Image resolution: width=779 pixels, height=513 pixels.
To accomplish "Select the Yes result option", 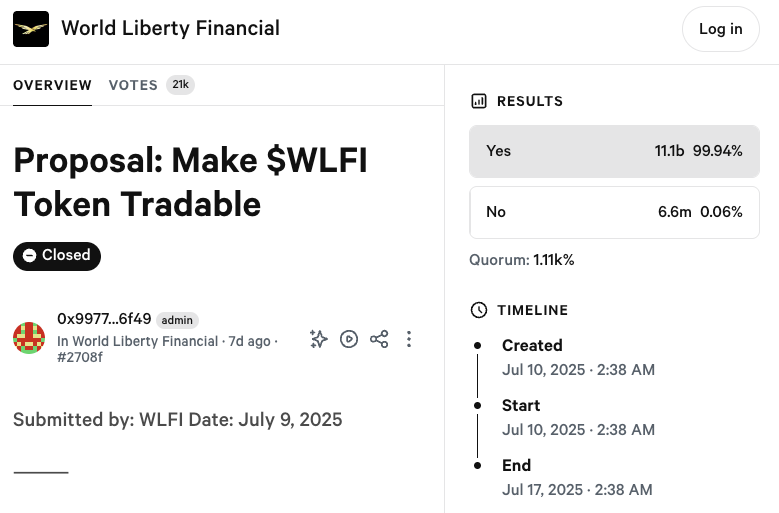I will click(x=614, y=151).
